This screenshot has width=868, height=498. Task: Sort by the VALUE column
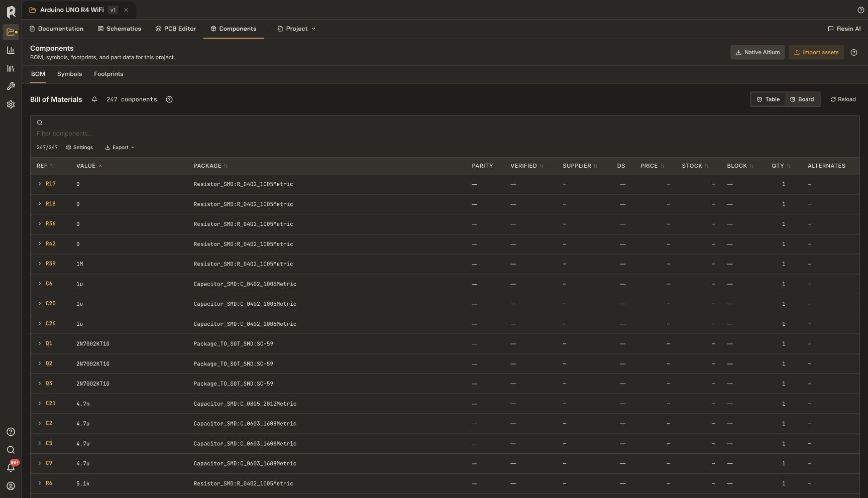click(89, 166)
